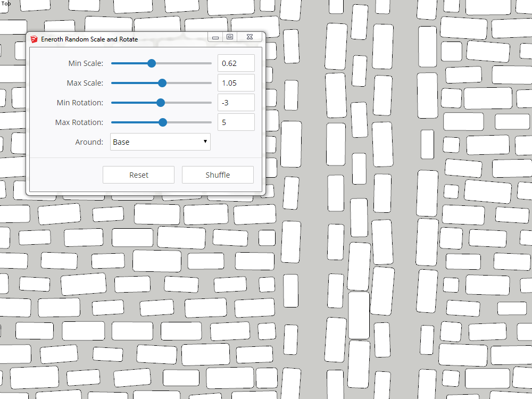Click the Top view label in viewport corner
The image size is (532, 399).
pyautogui.click(x=6, y=3)
